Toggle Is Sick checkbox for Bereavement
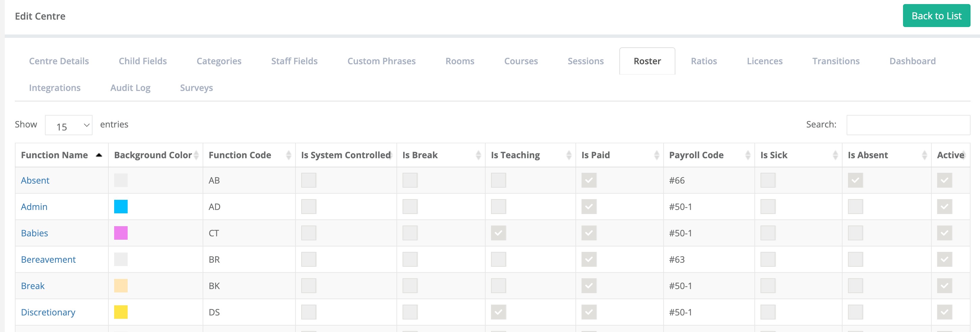980x332 pixels. (768, 259)
